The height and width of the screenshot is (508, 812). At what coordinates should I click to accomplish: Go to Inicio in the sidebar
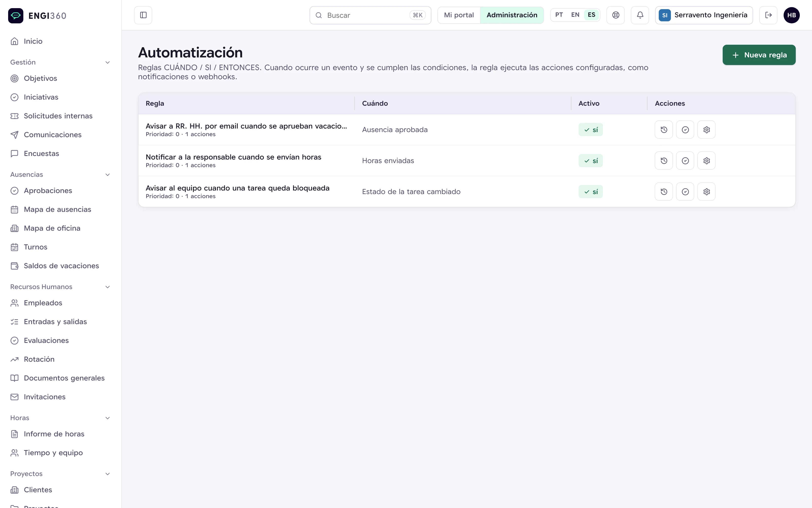pyautogui.click(x=60, y=41)
